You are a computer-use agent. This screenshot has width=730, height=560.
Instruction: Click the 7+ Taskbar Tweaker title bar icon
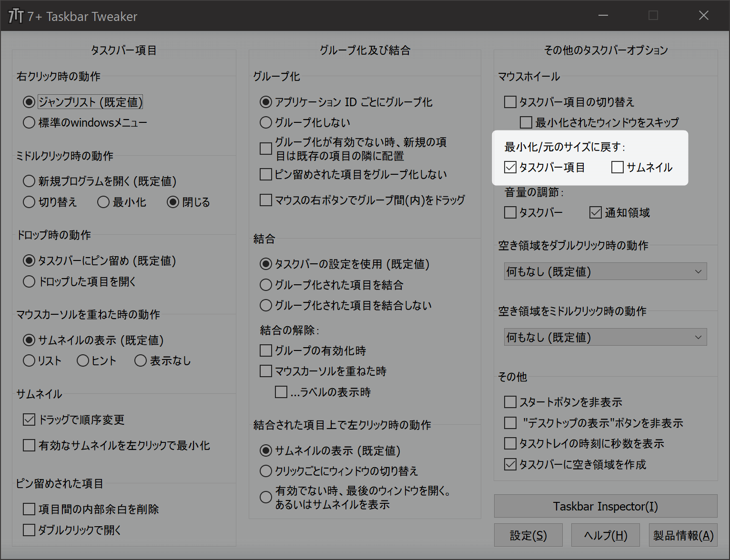pos(16,16)
